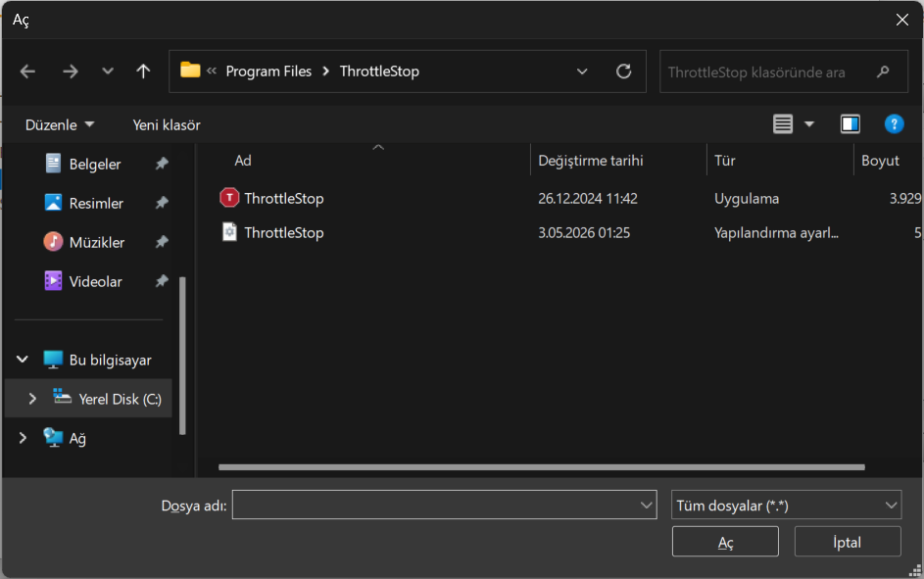The height and width of the screenshot is (579, 924).
Task: Click the configuration file gear icon
Action: 229,232
